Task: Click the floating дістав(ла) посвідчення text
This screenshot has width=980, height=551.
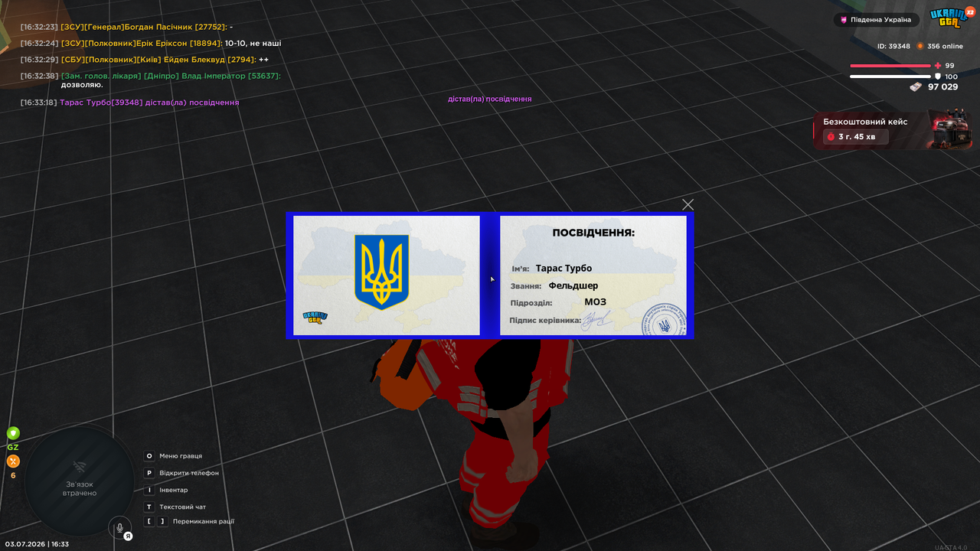Action: (x=490, y=99)
